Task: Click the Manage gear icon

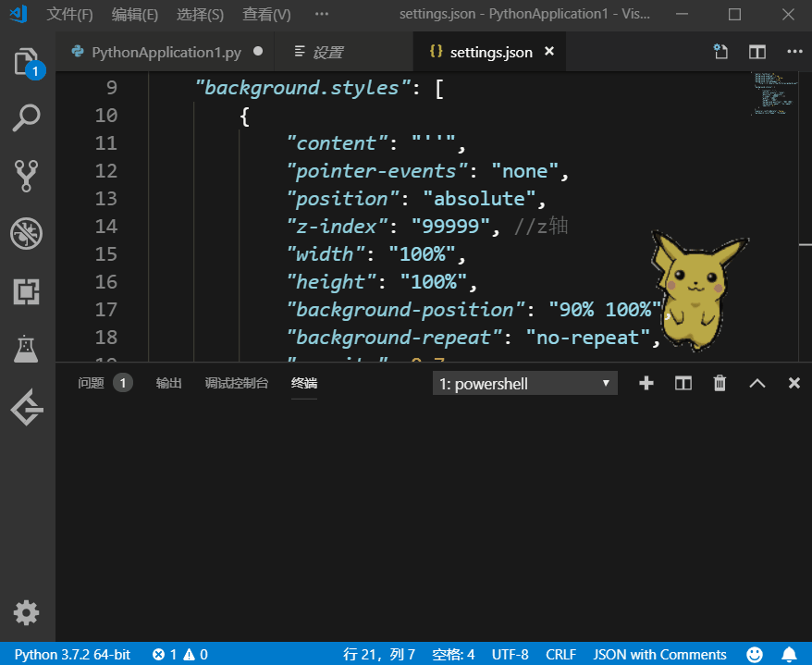Action: (x=27, y=611)
